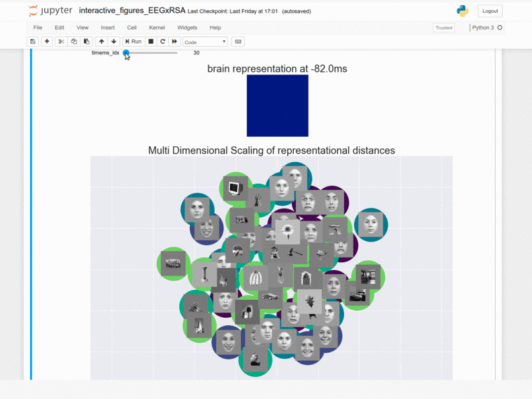This screenshot has height=399, width=532.
Task: Open the File menu
Action: point(38,27)
